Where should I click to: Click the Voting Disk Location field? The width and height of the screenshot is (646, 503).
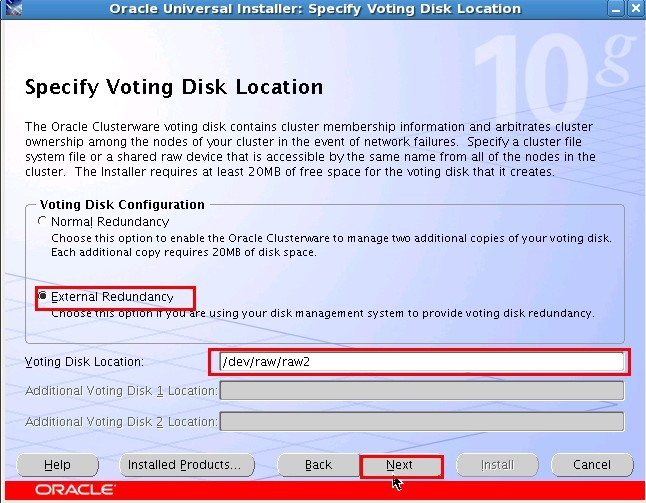click(x=421, y=362)
